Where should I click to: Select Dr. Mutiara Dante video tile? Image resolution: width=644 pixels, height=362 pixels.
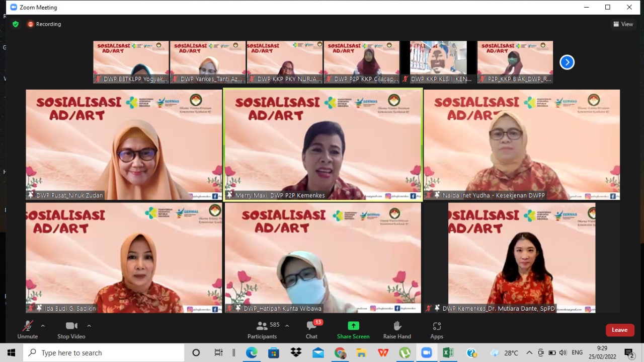(x=522, y=258)
